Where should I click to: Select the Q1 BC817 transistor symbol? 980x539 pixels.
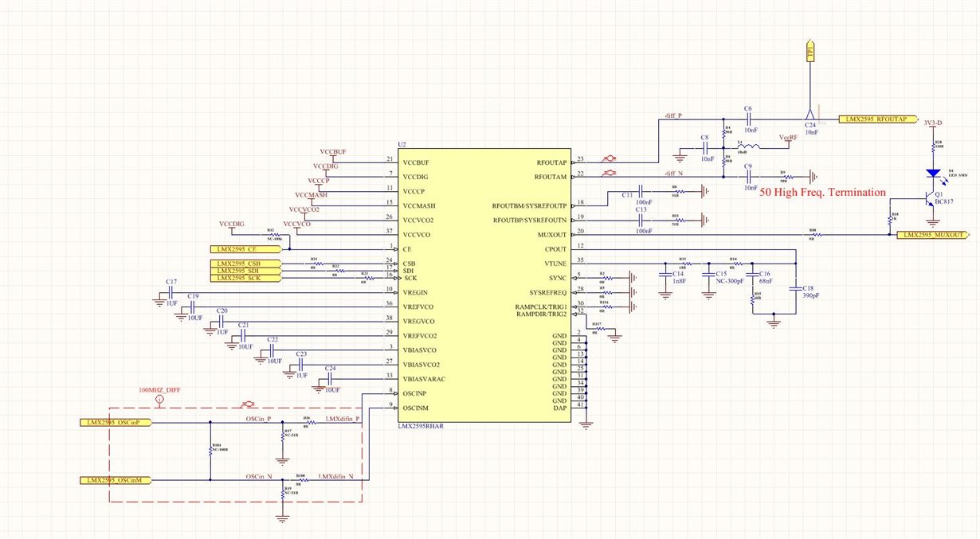pos(931,200)
